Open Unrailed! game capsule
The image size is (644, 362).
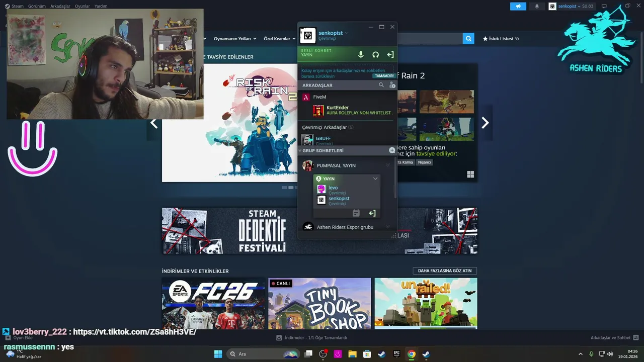426,303
